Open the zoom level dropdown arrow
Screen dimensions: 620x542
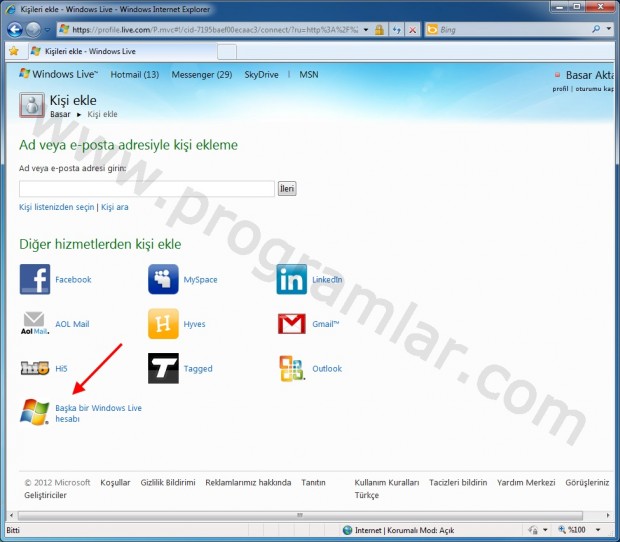[598, 530]
